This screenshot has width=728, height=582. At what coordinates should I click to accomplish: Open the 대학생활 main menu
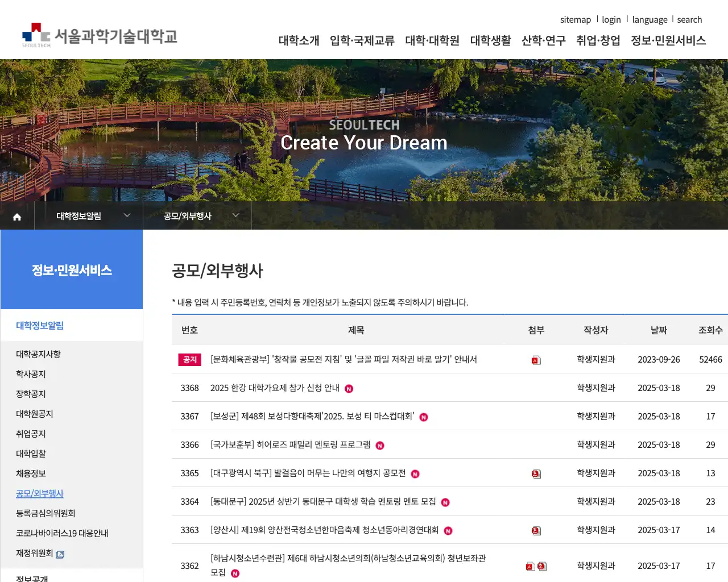point(490,40)
